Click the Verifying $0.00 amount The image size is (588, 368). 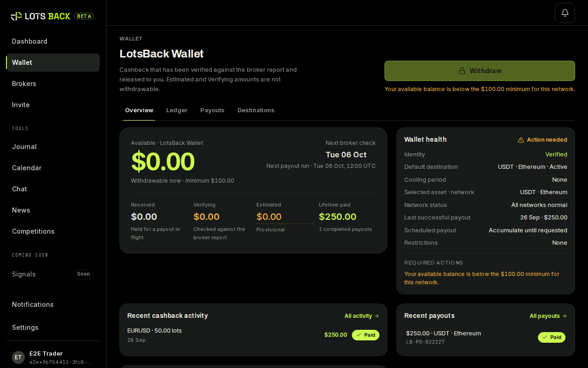[x=206, y=217]
